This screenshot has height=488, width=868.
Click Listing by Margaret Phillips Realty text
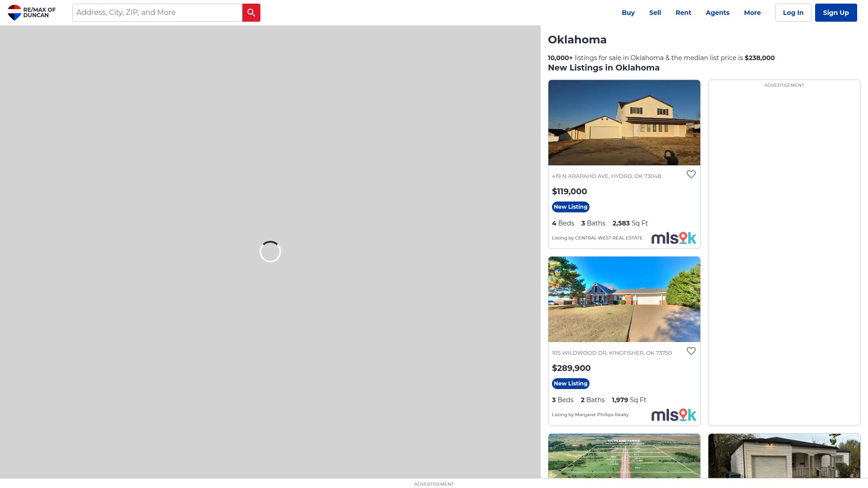tap(590, 415)
